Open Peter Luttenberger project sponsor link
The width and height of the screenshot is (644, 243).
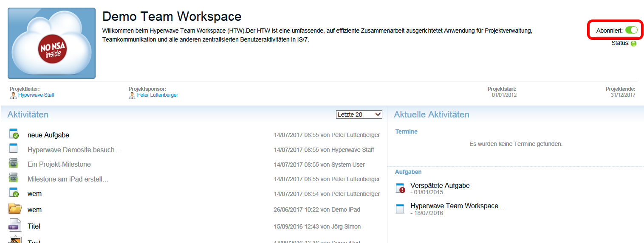click(158, 95)
